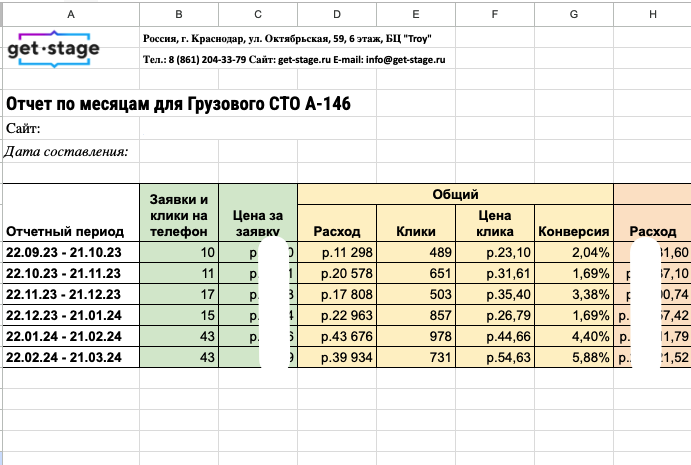Select the cell with 10 requests
Viewport: 691px width, 465px height.
(x=179, y=252)
